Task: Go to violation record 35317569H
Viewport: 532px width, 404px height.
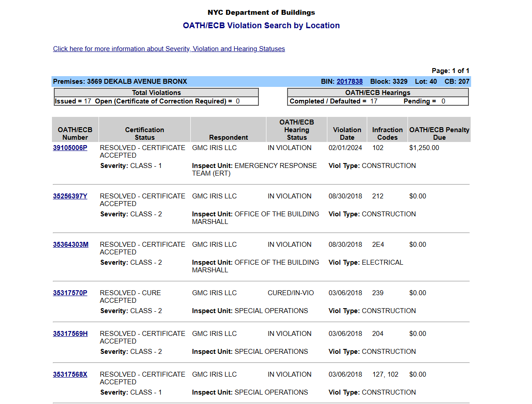Action: pos(70,334)
